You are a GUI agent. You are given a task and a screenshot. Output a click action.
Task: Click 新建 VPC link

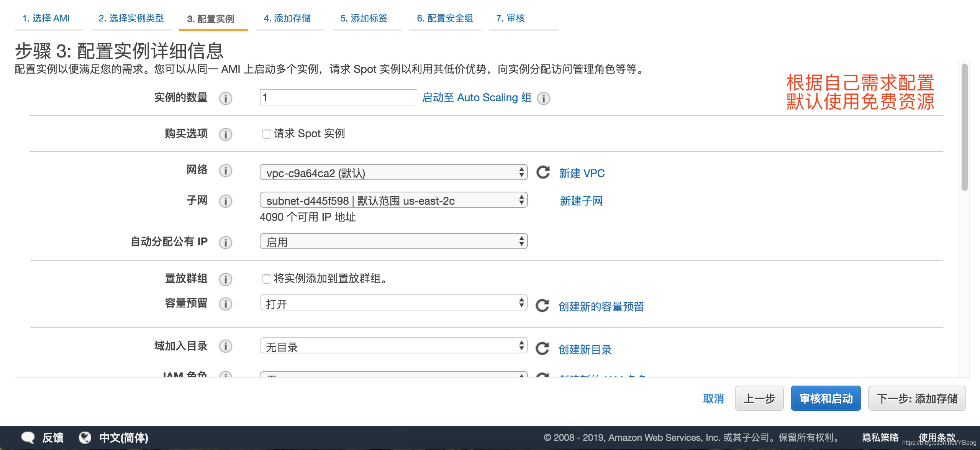point(582,173)
